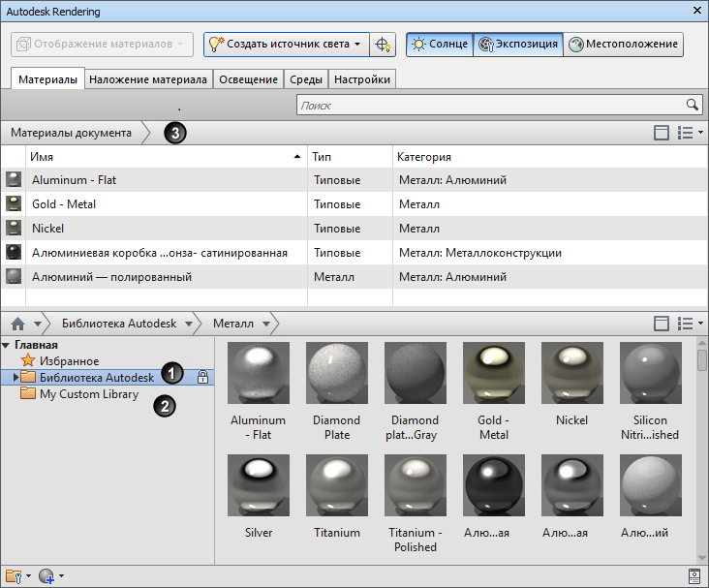Image resolution: width=709 pixels, height=588 pixels.
Task: Switch to the Материалы tab
Action: tap(47, 79)
